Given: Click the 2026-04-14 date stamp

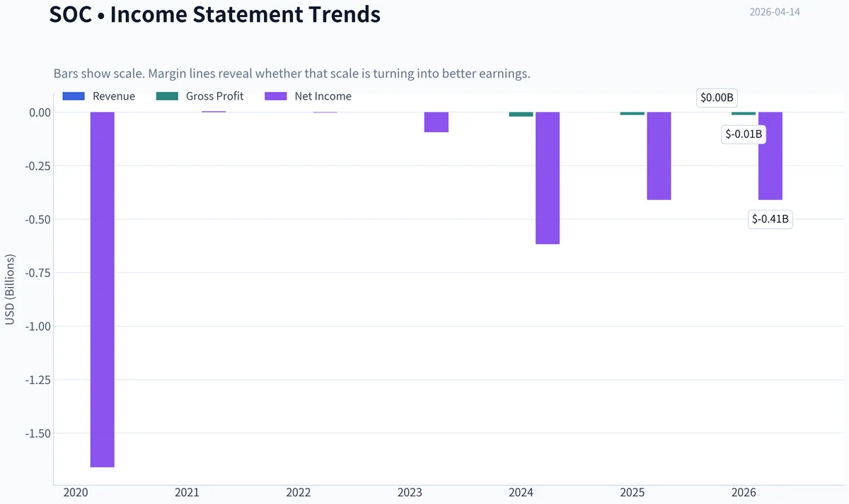Looking at the screenshot, I should [x=775, y=12].
